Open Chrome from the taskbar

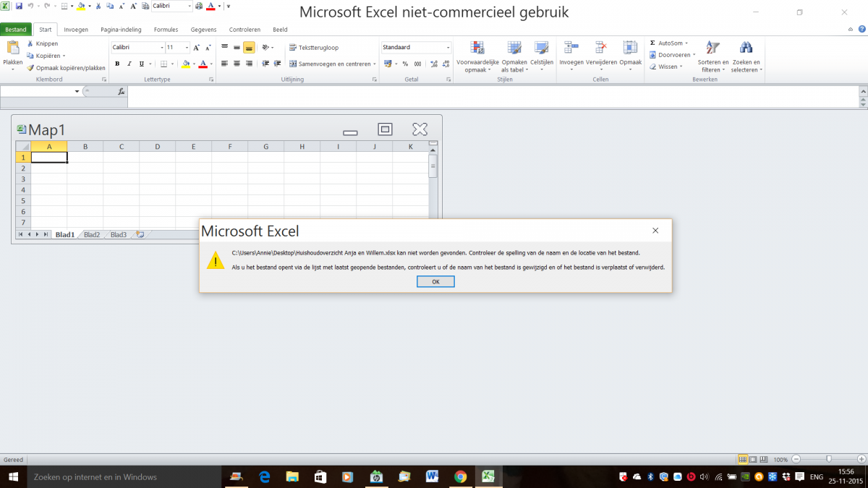[x=460, y=476]
